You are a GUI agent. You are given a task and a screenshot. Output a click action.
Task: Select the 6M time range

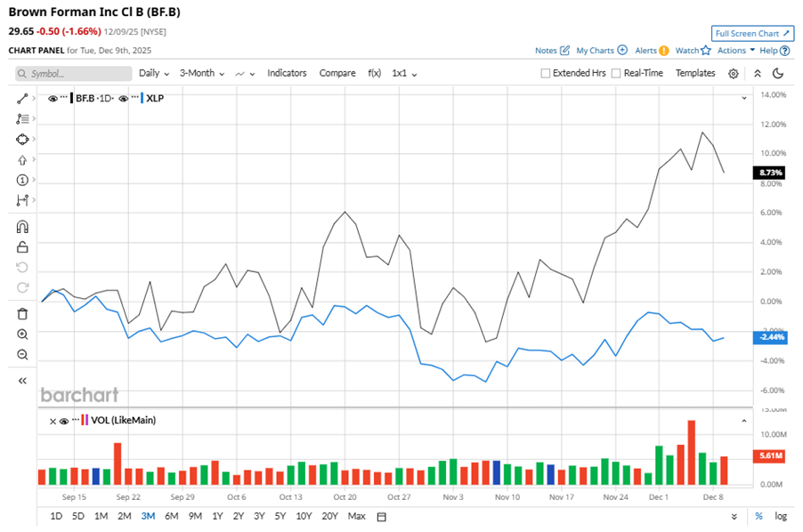(172, 516)
